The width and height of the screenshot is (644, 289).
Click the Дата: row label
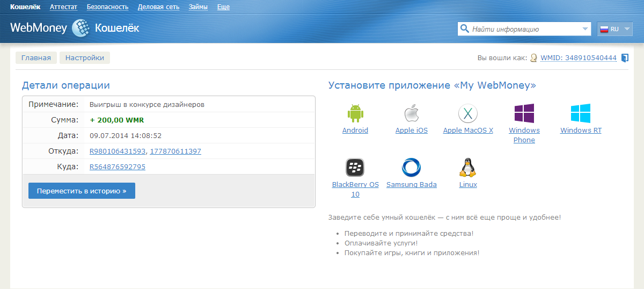pos(68,135)
